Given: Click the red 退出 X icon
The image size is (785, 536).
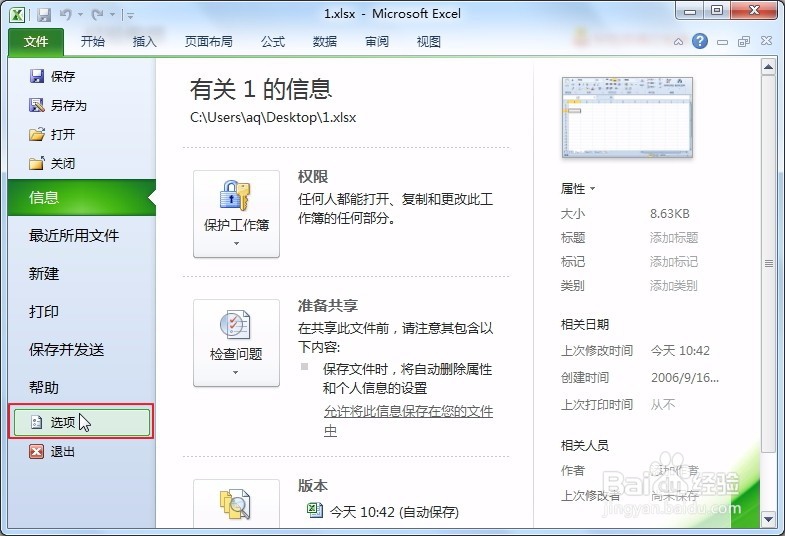Looking at the screenshot, I should pyautogui.click(x=37, y=451).
